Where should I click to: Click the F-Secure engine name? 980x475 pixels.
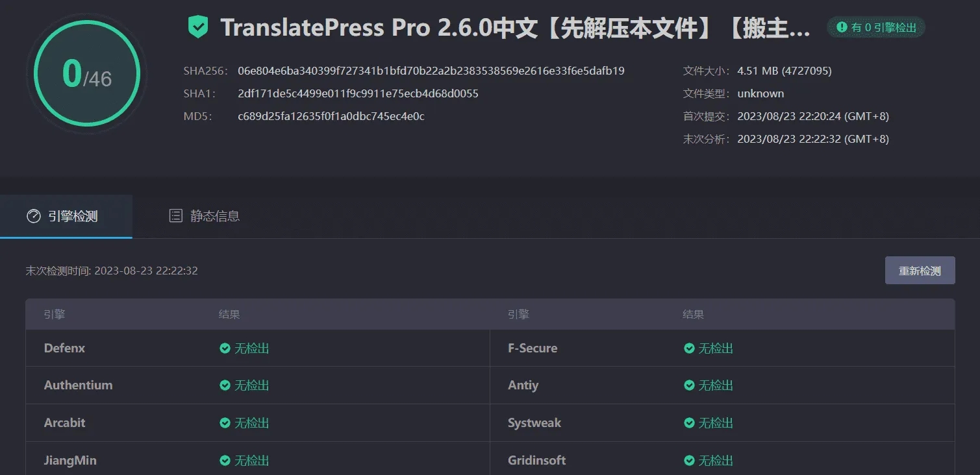(533, 348)
